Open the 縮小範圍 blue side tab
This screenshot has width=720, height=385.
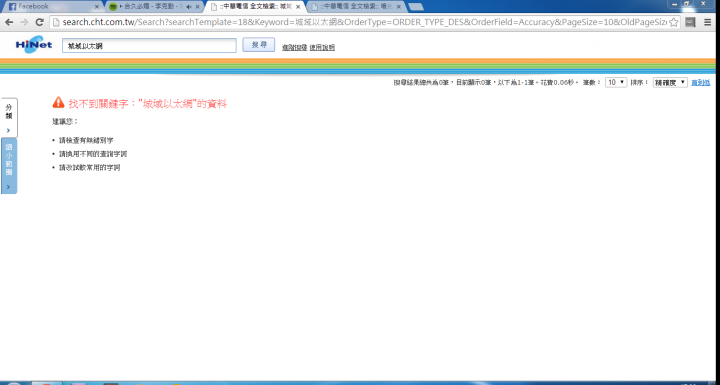9,166
